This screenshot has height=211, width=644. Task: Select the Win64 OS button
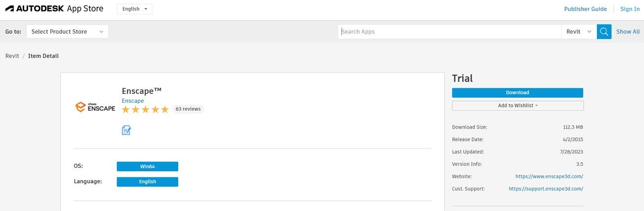(147, 166)
